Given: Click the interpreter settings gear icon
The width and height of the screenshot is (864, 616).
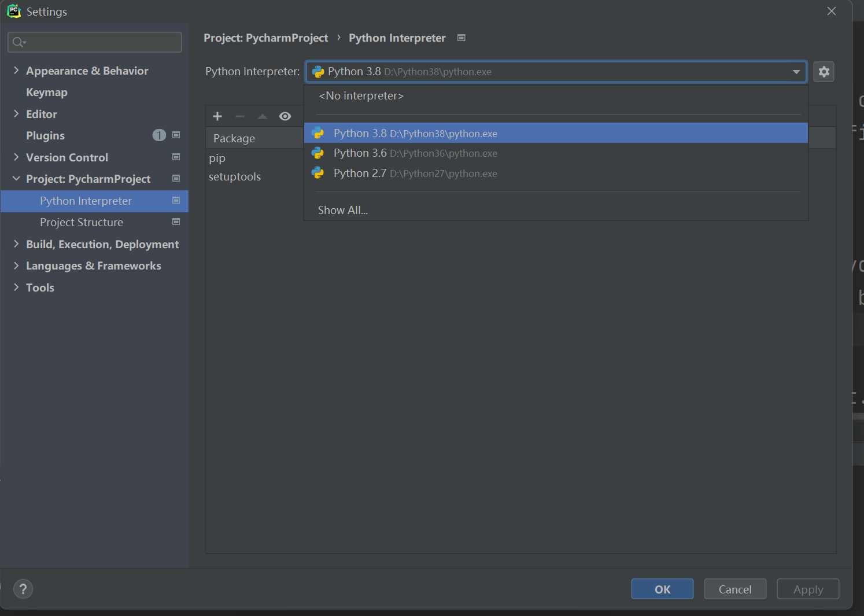Looking at the screenshot, I should pyautogui.click(x=824, y=72).
